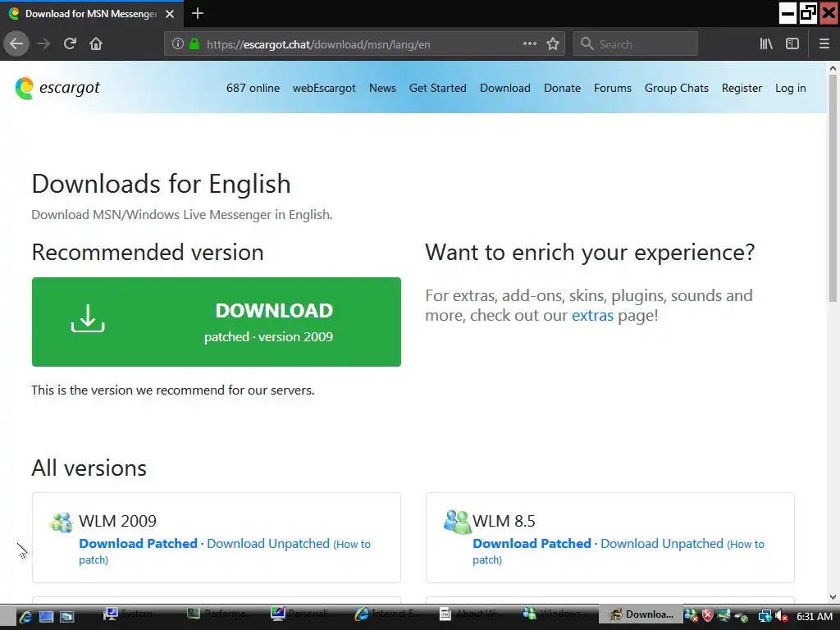Viewport: 840px width, 630px height.
Task: Open the Personalization taskbar button
Action: coord(304,614)
